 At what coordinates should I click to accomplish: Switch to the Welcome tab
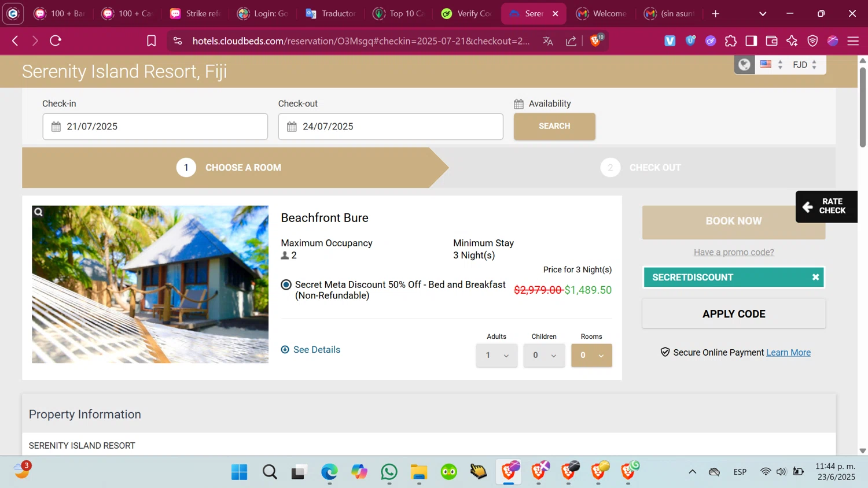pyautogui.click(x=602, y=13)
